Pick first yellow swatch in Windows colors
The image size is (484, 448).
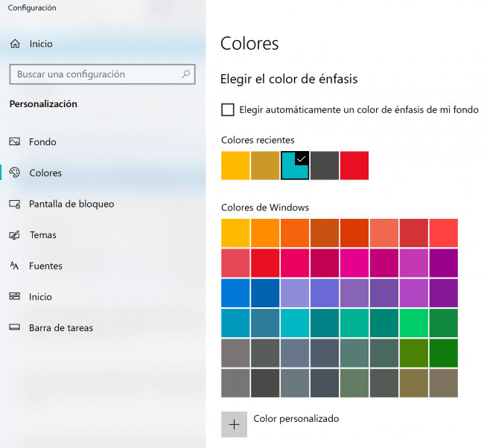click(x=235, y=233)
